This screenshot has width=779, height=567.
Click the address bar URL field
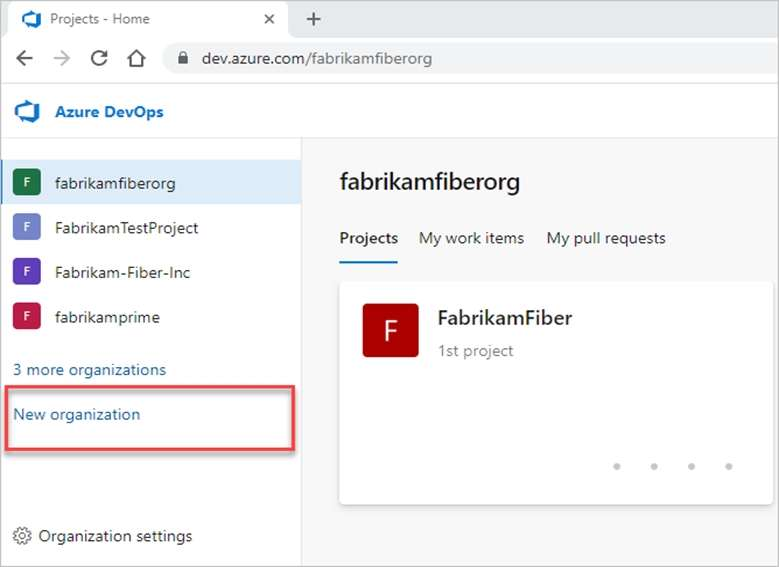click(400, 58)
